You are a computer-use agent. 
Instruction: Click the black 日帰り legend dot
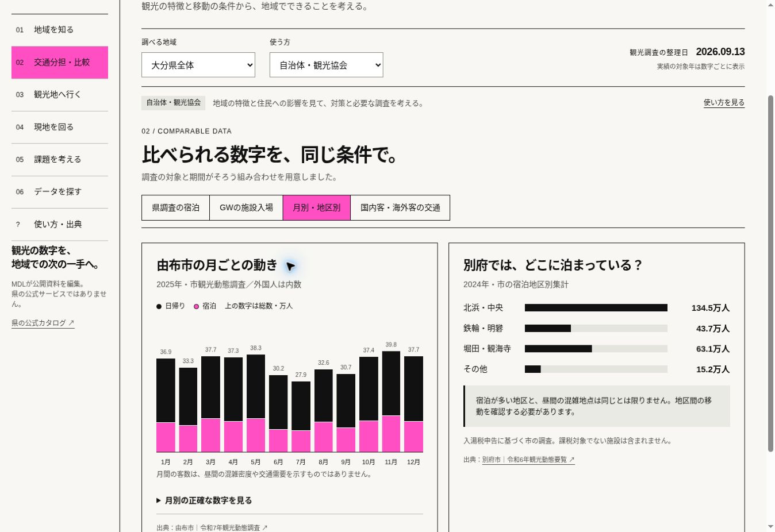(159, 306)
